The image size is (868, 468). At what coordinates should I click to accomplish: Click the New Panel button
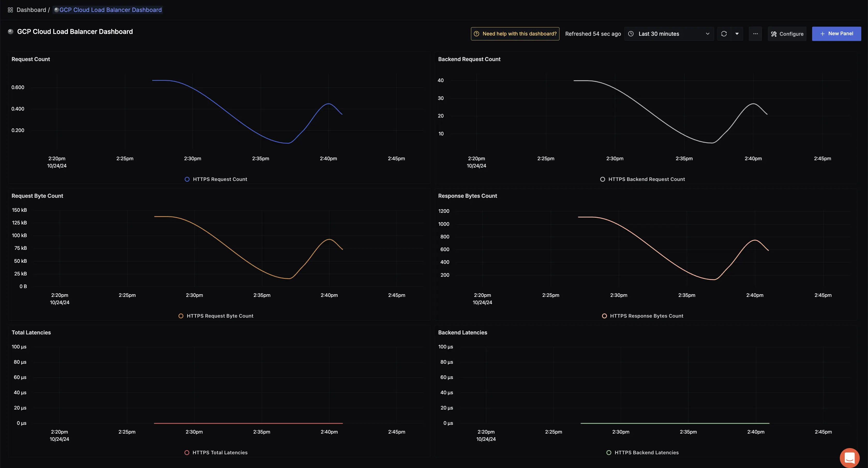[836, 33]
